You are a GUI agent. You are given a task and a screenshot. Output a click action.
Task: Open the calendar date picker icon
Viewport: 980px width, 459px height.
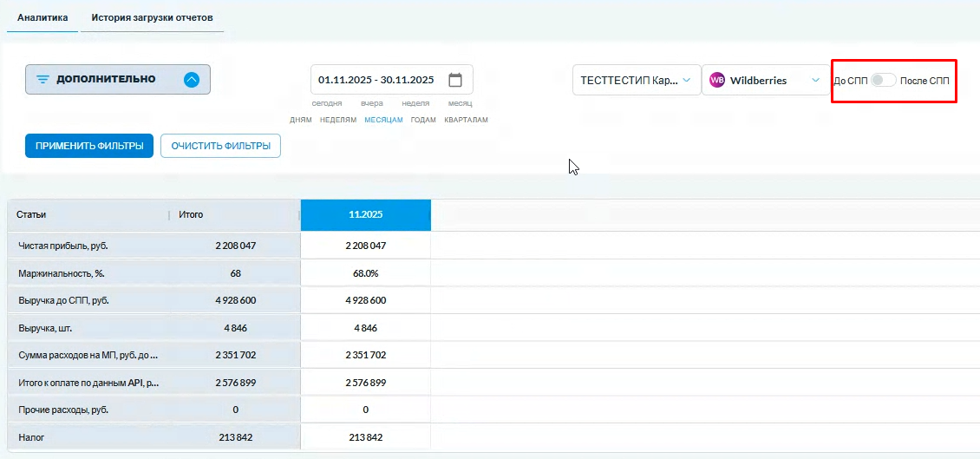[455, 80]
